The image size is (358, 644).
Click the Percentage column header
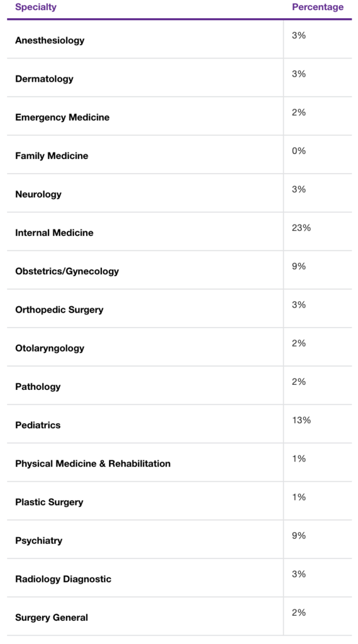318,7
